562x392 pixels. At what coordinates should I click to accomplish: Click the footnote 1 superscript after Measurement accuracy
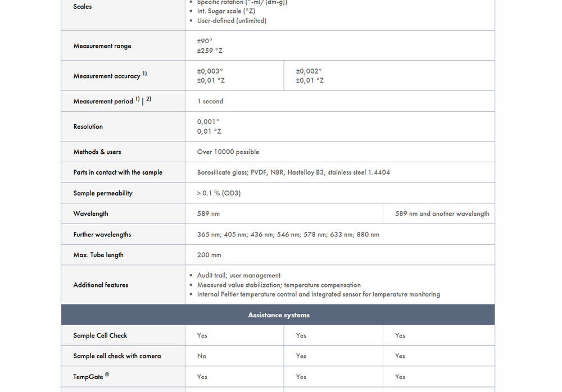point(144,74)
